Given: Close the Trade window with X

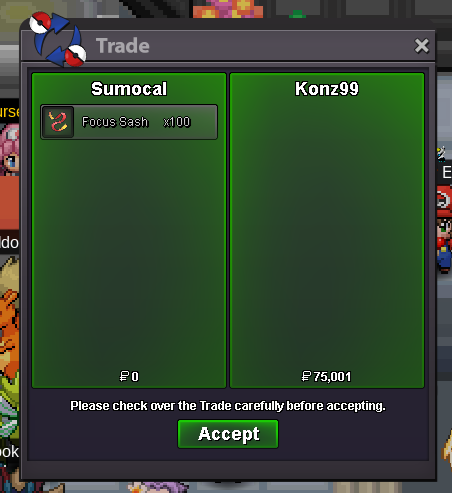Looking at the screenshot, I should 422,46.
